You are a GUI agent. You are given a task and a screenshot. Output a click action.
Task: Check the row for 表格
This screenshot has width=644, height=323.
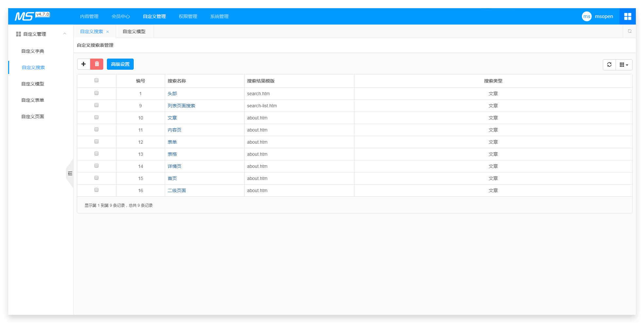pyautogui.click(x=96, y=153)
